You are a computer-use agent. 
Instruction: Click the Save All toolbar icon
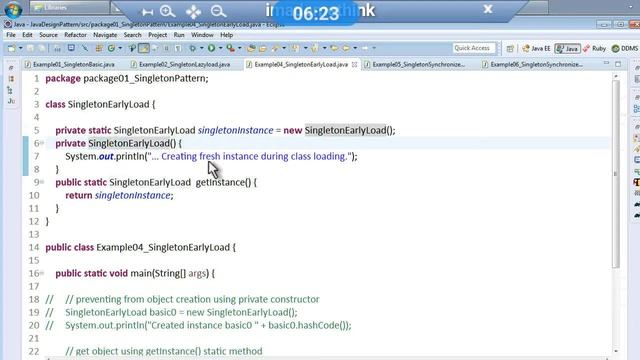pos(42,48)
